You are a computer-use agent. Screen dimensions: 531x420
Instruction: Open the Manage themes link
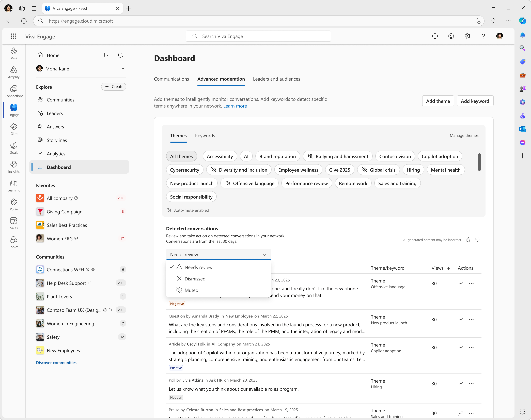pyautogui.click(x=464, y=136)
